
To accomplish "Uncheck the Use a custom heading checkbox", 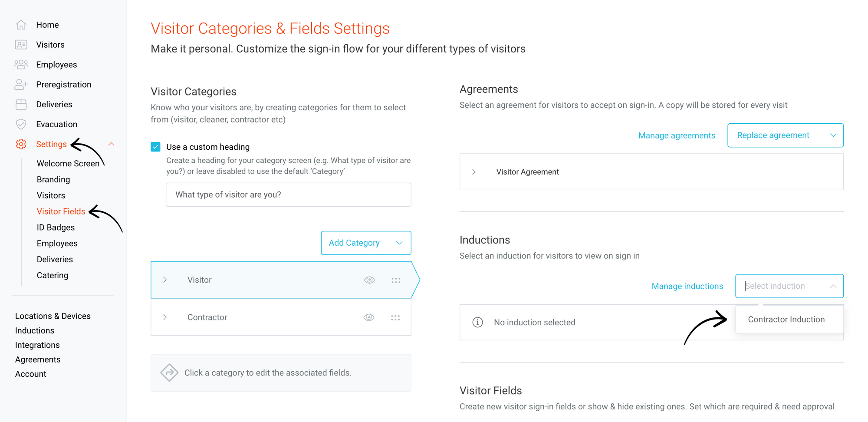I will (x=156, y=147).
